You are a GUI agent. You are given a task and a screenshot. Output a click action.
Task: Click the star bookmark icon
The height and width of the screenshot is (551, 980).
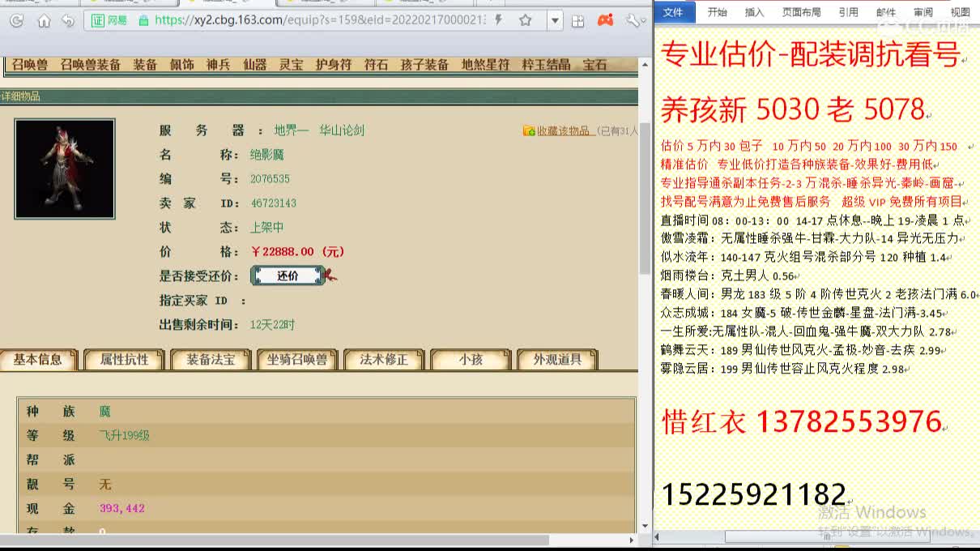[526, 20]
